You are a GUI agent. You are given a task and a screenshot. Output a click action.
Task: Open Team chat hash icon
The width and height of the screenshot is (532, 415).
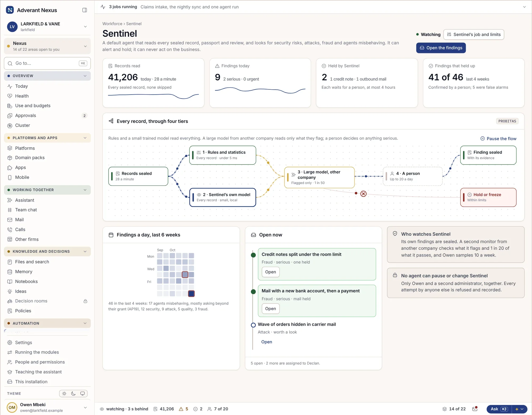pyautogui.click(x=10, y=210)
